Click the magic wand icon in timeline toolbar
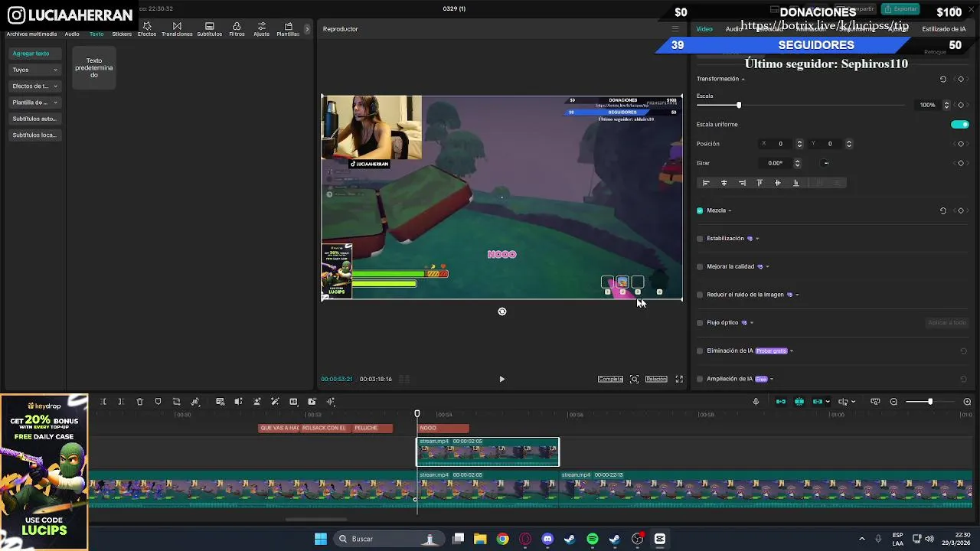 275,402
